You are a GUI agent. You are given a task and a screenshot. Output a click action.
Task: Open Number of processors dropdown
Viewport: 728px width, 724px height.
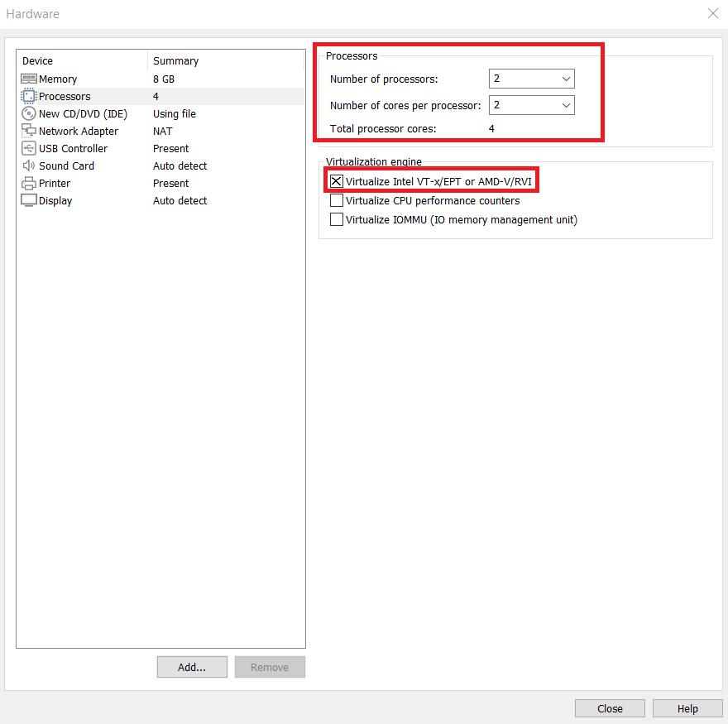(532, 79)
